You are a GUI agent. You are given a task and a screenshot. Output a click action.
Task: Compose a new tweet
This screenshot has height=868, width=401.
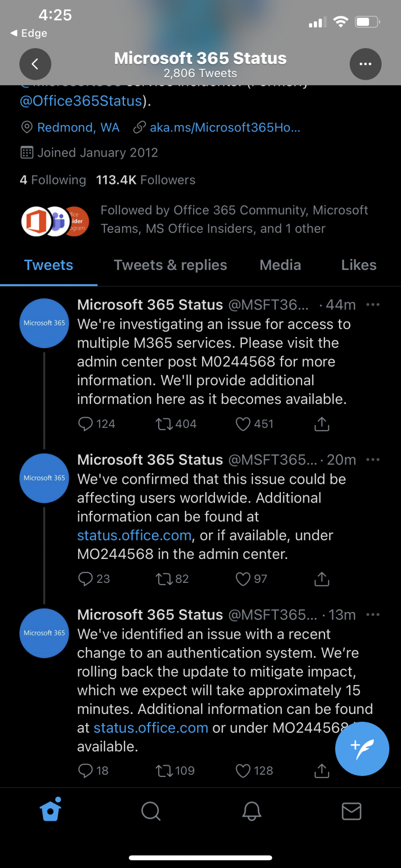(x=362, y=749)
